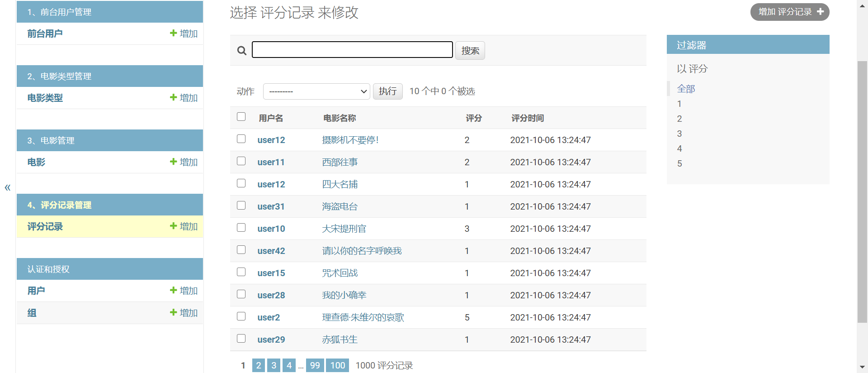
Task: Filter ratings by score 4
Action: tap(679, 148)
